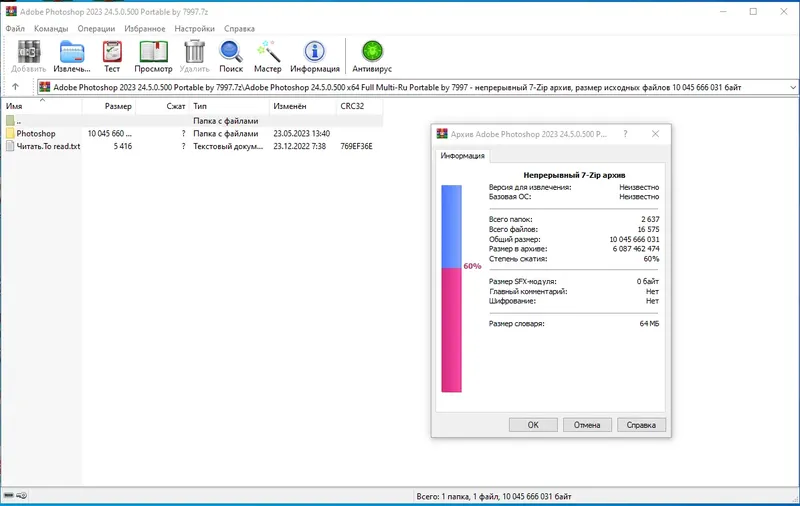Click the 60% label beside ratio bar
This screenshot has width=800, height=506.
coord(472,266)
